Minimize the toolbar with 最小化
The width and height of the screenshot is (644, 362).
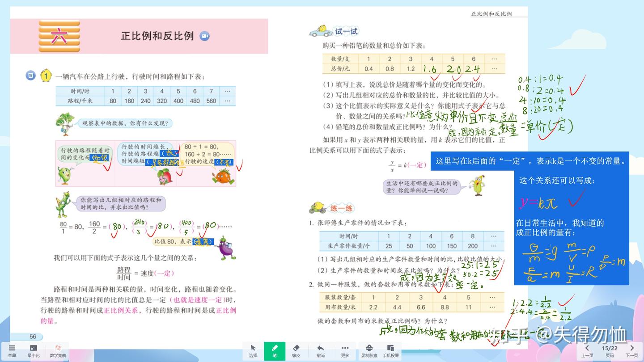click(34, 351)
